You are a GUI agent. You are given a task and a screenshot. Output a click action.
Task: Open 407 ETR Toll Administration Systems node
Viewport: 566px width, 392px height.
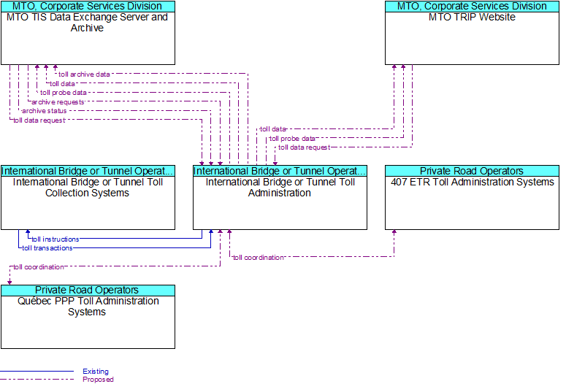[x=472, y=197]
